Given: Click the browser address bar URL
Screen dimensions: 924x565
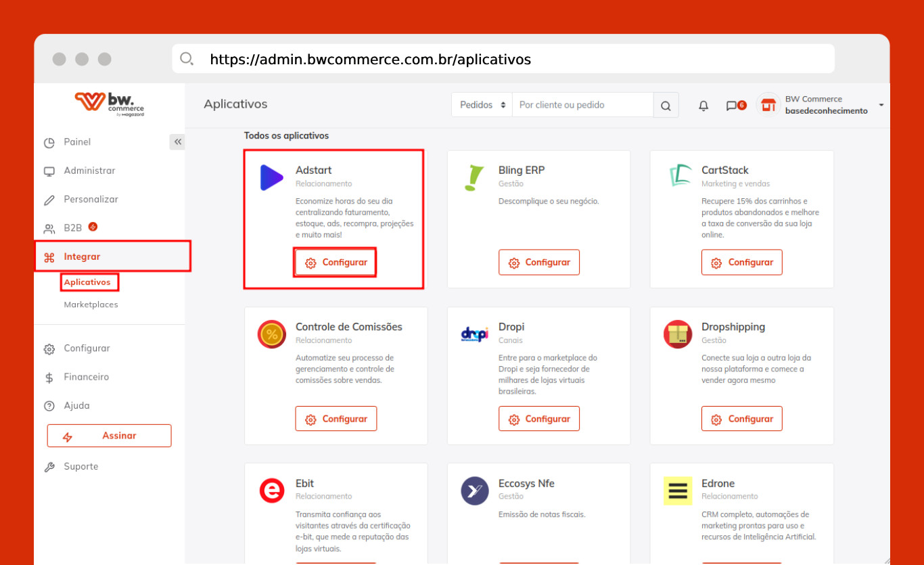Looking at the screenshot, I should [370, 60].
